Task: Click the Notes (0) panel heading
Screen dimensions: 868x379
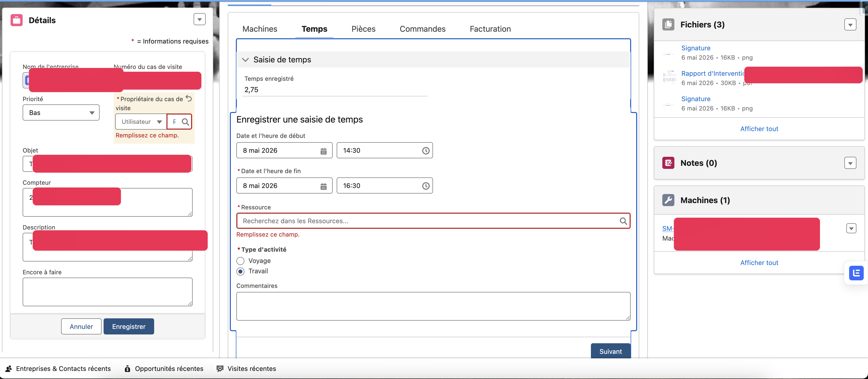Action: (699, 163)
